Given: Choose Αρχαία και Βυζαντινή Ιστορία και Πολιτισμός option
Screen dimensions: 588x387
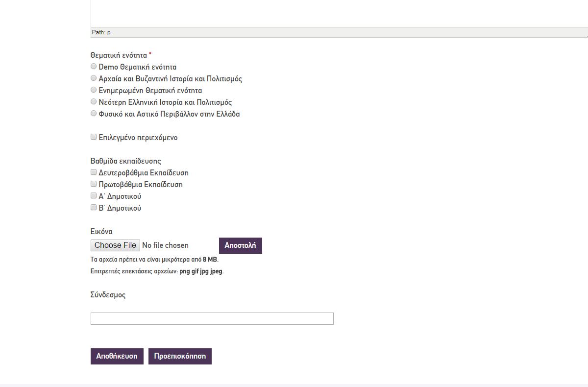Looking at the screenshot, I should click(94, 78).
